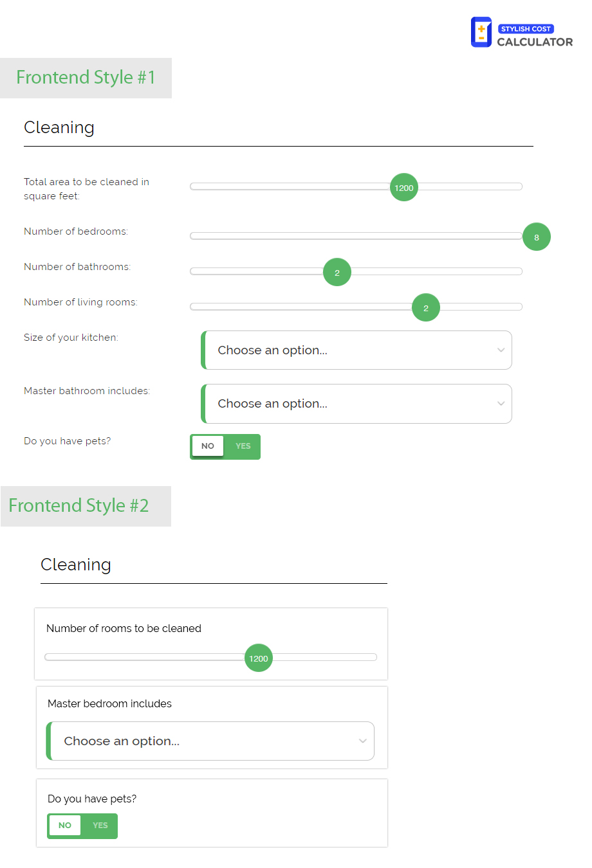The height and width of the screenshot is (868, 592).
Task: Click the Frontend Style #1 heading tab
Action: pyautogui.click(x=86, y=78)
